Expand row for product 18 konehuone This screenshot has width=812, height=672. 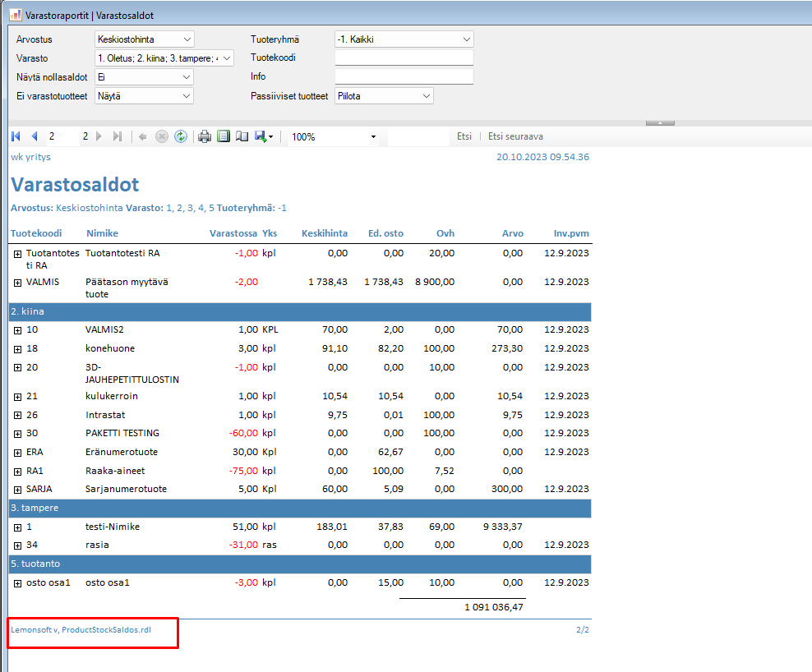(17, 348)
